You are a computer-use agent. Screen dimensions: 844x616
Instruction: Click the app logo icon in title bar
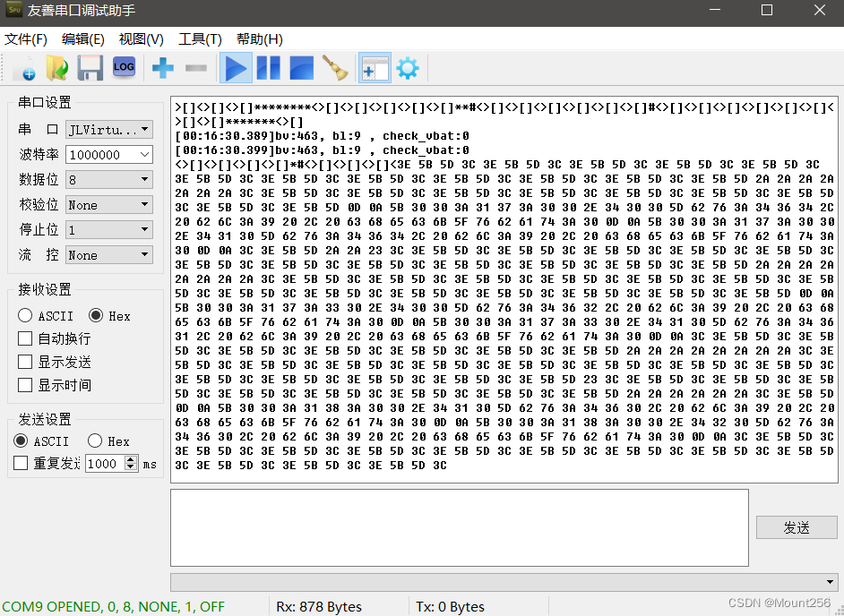(14, 10)
